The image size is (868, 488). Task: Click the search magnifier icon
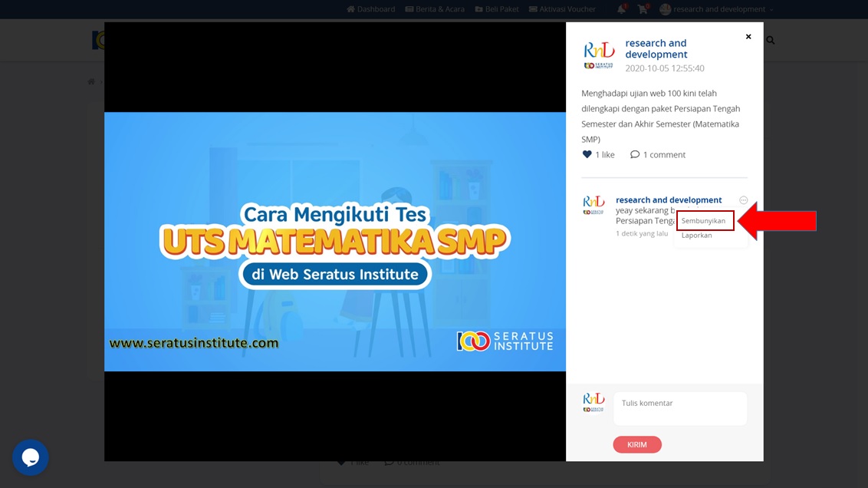pyautogui.click(x=771, y=41)
